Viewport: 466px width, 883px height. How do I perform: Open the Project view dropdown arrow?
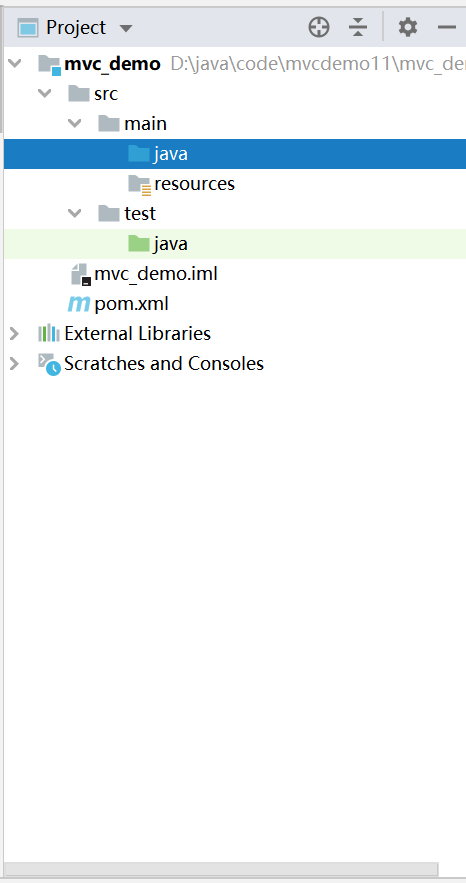click(126, 28)
